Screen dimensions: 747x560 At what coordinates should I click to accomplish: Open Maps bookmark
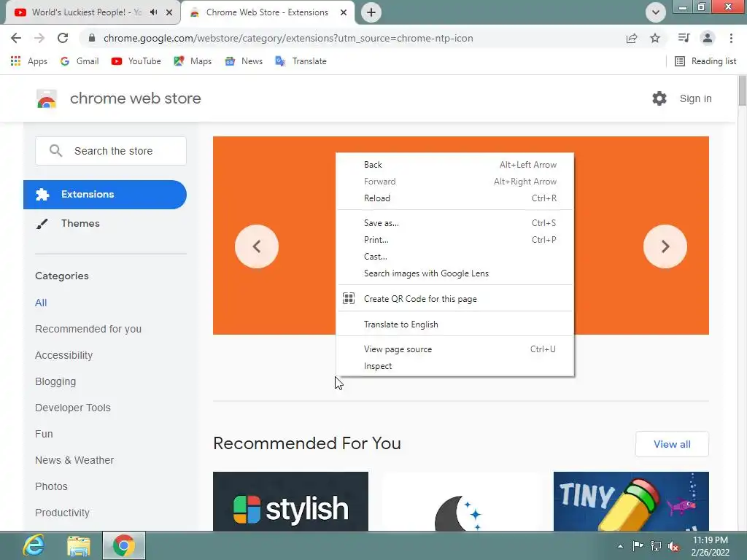(193, 61)
